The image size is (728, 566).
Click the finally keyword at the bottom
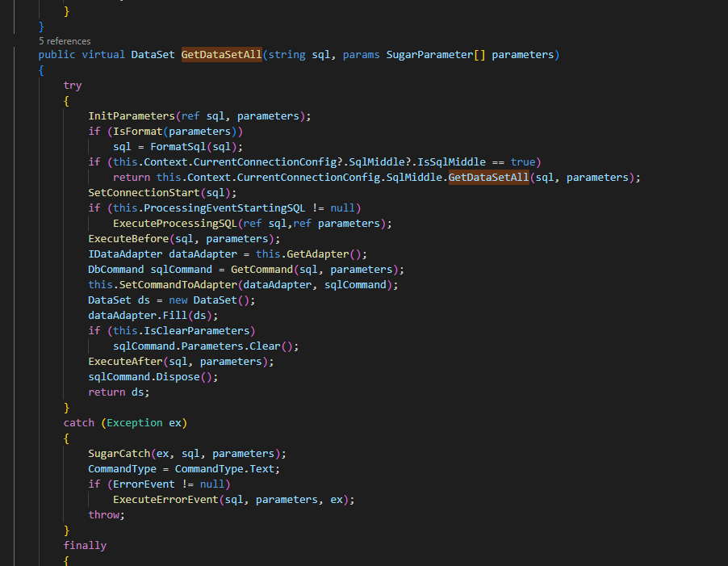[x=84, y=545]
